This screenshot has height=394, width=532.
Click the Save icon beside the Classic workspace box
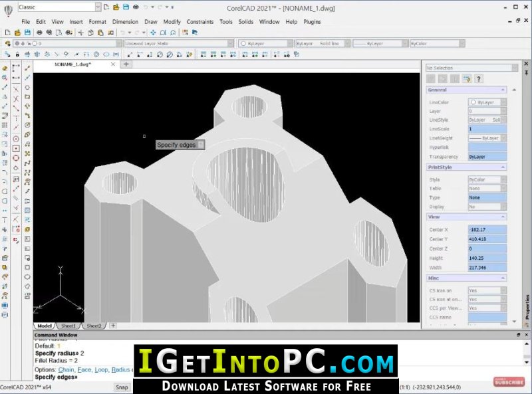(x=126, y=7)
